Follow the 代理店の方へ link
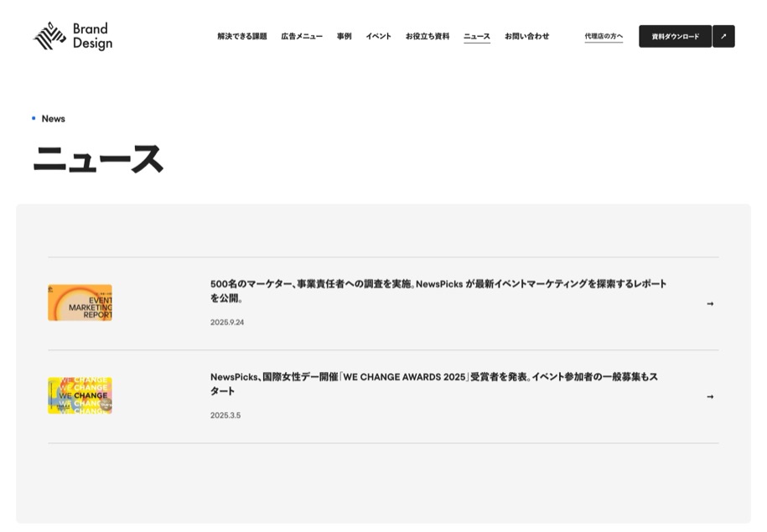Screen dimensions: 767x532 coord(604,36)
